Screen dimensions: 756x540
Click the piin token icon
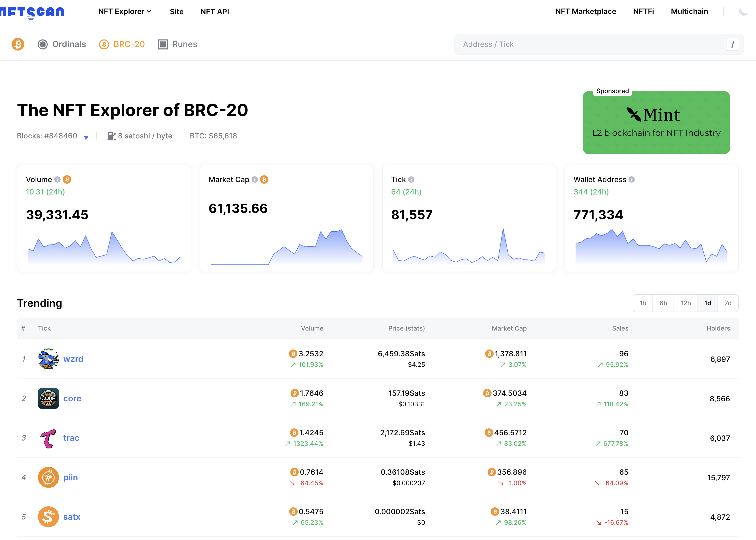point(48,477)
